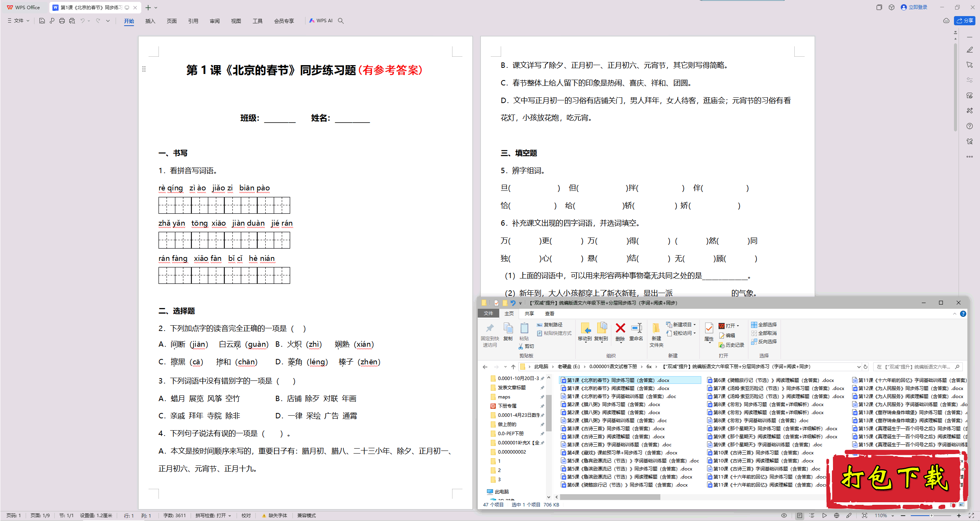Click the eye protection icon in status bar
Viewport: 980px width, 521px height.
(784, 516)
